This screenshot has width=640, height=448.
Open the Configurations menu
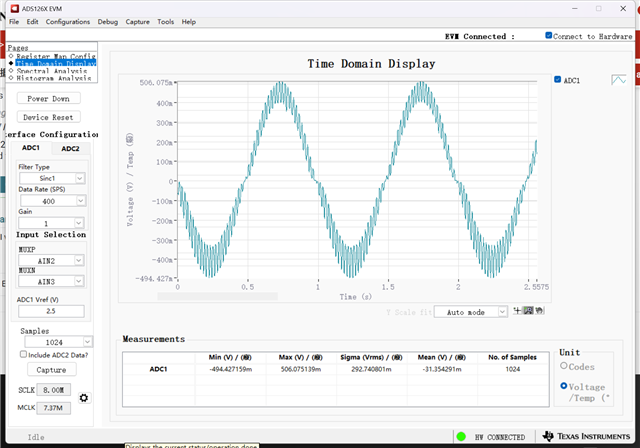point(68,22)
